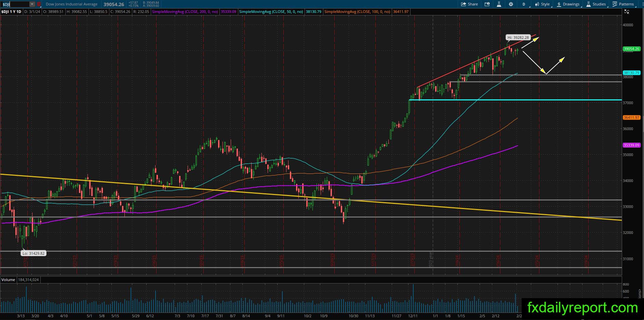This screenshot has height=320, width=644.
Task: Click the 50 SMA value 38130.79 in header
Action: tap(313, 12)
